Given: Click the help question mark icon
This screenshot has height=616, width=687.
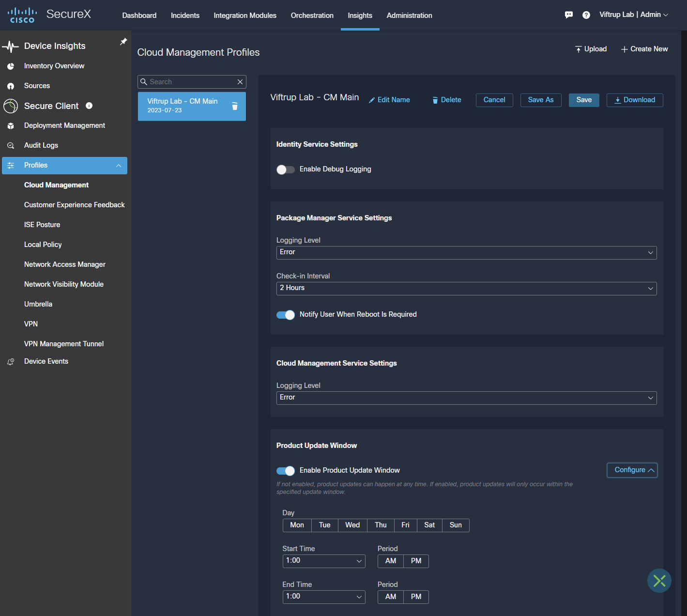Looking at the screenshot, I should (586, 15).
